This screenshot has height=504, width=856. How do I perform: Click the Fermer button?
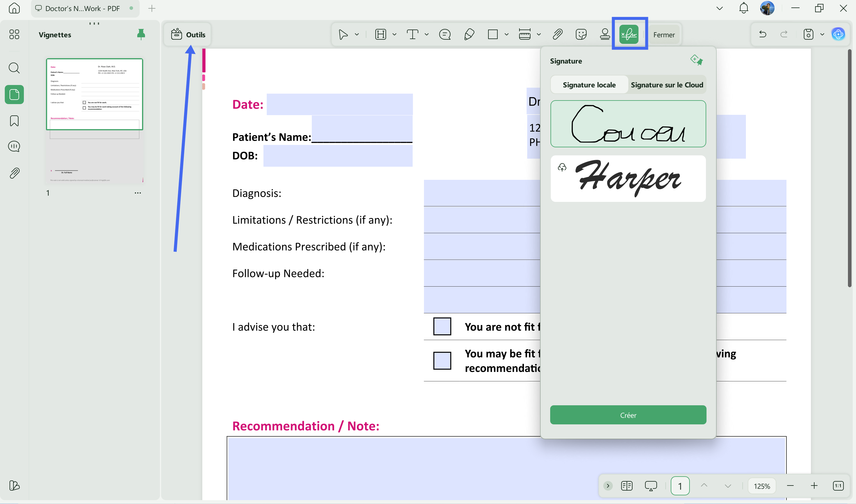664,35
